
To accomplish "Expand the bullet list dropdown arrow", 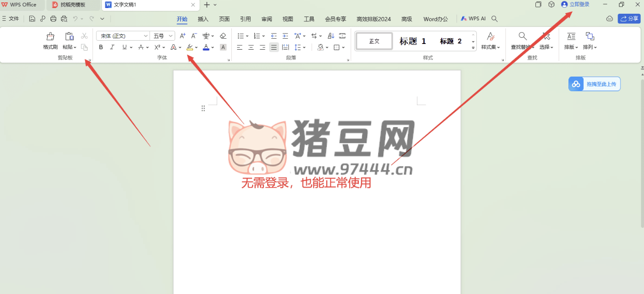I will click(247, 36).
